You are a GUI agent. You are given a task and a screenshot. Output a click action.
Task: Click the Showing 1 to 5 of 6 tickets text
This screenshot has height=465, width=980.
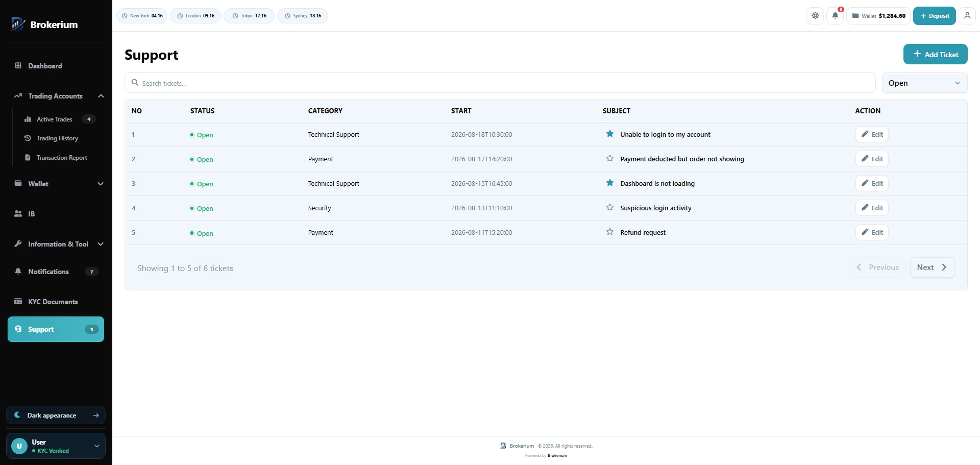[185, 268]
